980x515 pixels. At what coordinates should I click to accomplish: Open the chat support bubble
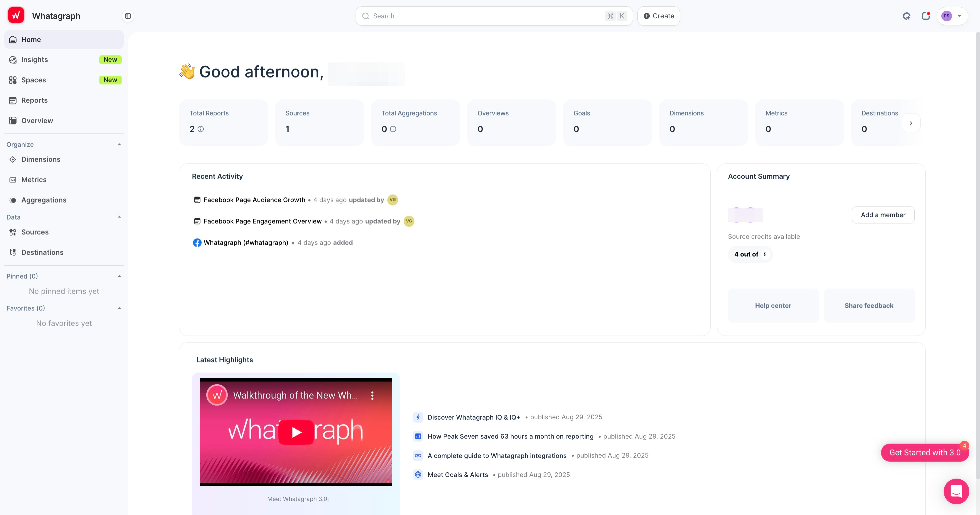pyautogui.click(x=956, y=491)
